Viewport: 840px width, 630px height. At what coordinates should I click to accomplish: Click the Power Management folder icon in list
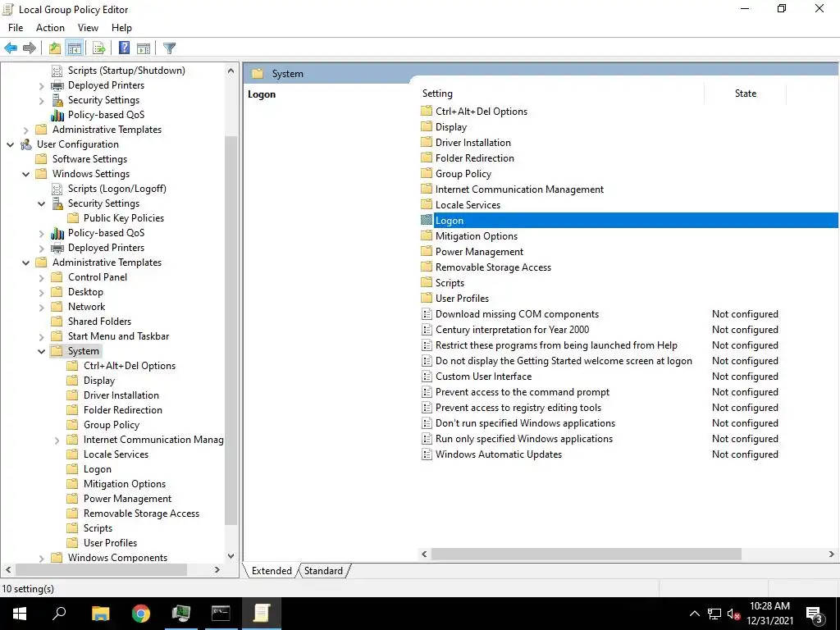point(427,251)
